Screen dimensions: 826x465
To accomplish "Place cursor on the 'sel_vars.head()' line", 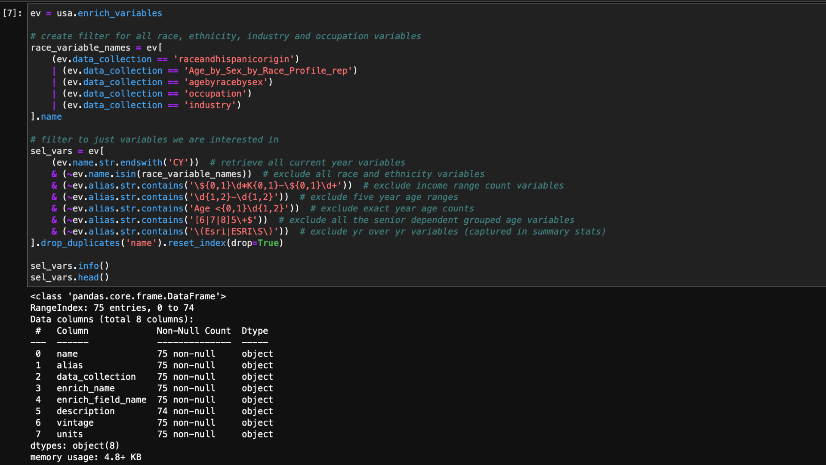I will 69,276.
